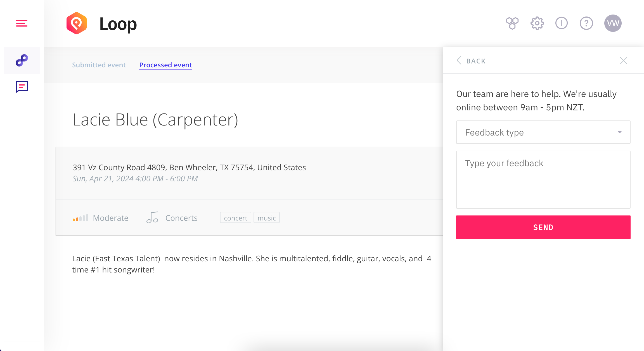Open the infinity loop sidebar icon

(x=22, y=60)
